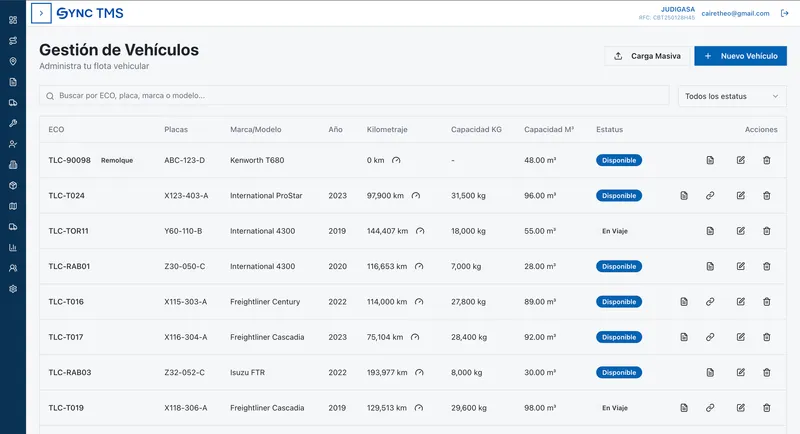Open the dashboard grid icon in the sidebar
This screenshot has height=434, width=800.
click(13, 20)
